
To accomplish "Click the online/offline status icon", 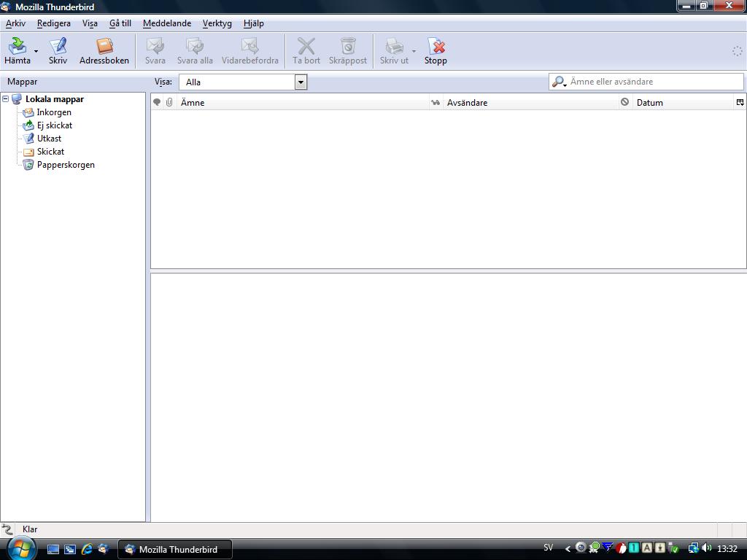I will coord(7,529).
